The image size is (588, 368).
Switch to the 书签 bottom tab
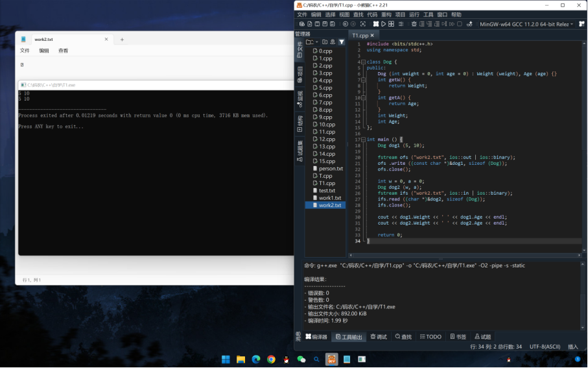pyautogui.click(x=458, y=337)
